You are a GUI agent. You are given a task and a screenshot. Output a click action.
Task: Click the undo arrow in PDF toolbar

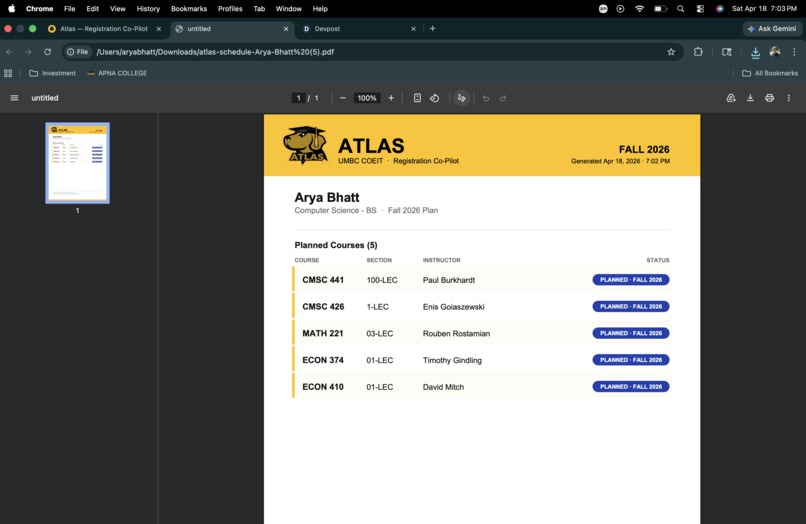click(486, 98)
